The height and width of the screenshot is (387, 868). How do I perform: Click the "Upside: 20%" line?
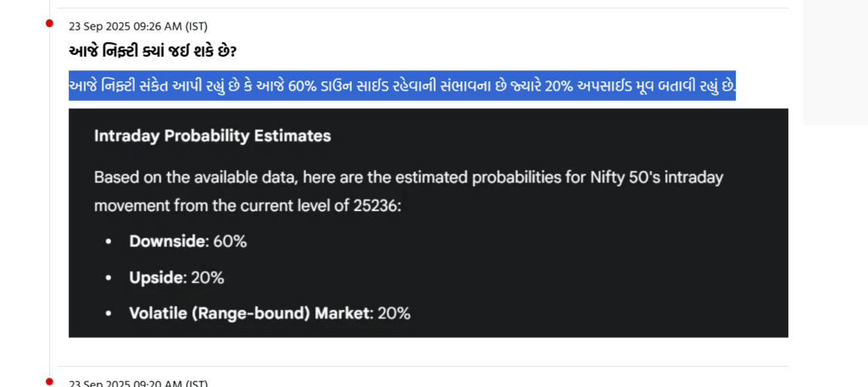point(176,277)
